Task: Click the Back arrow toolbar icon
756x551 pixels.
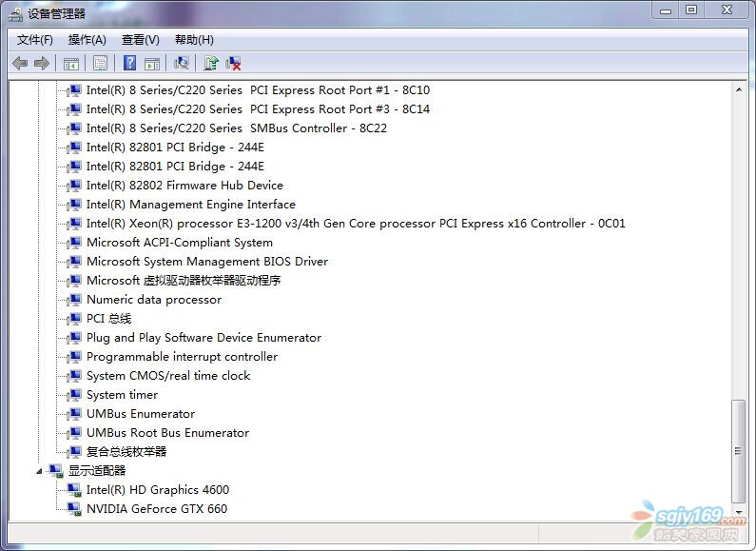Action: 20,63
